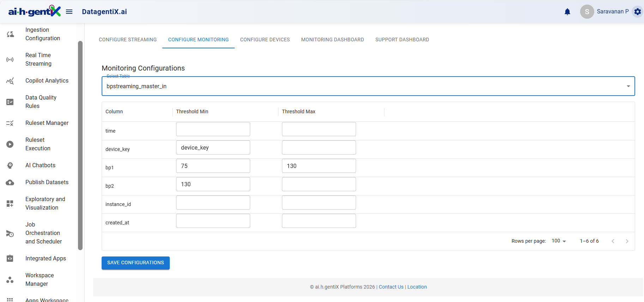The width and height of the screenshot is (644, 302).
Task: Focus bp1 Threshold Min field showing 75
Action: click(213, 166)
